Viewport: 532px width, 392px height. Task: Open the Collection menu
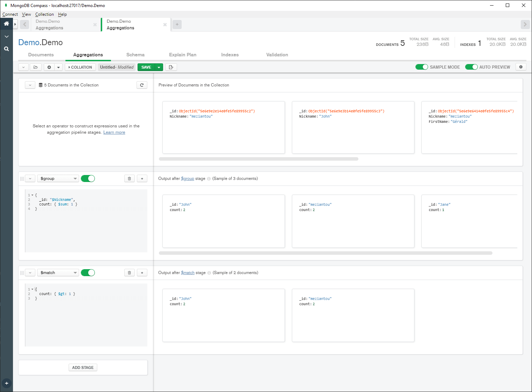[x=44, y=14]
